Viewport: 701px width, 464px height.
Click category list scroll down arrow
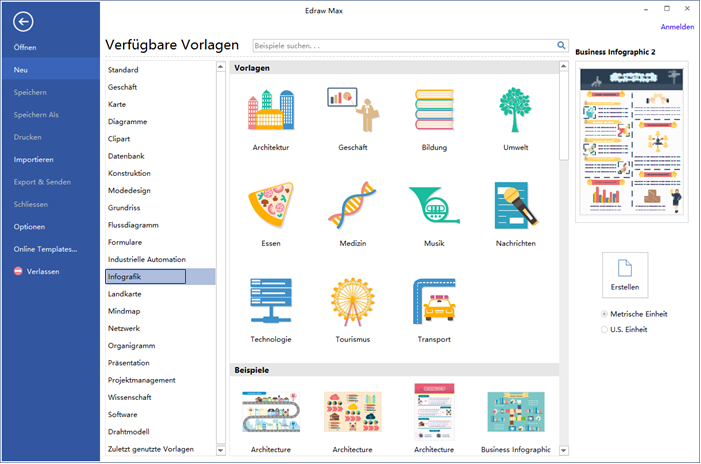click(x=220, y=450)
